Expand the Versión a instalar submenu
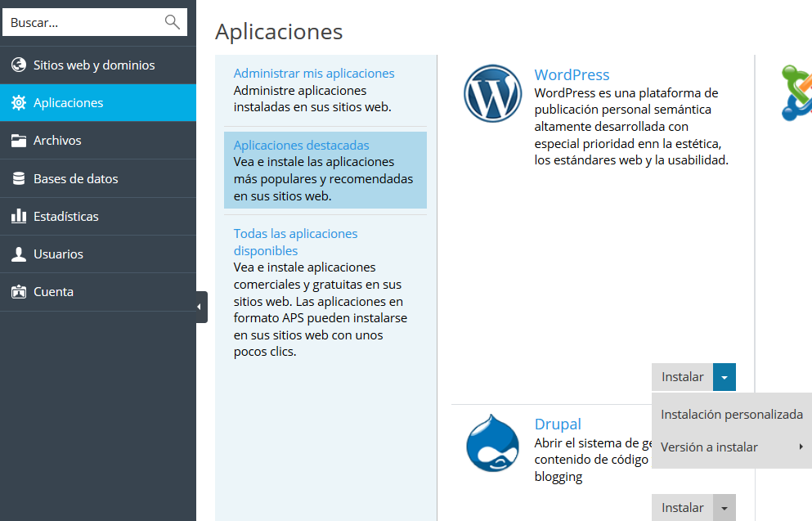812x521 pixels. 731,447
